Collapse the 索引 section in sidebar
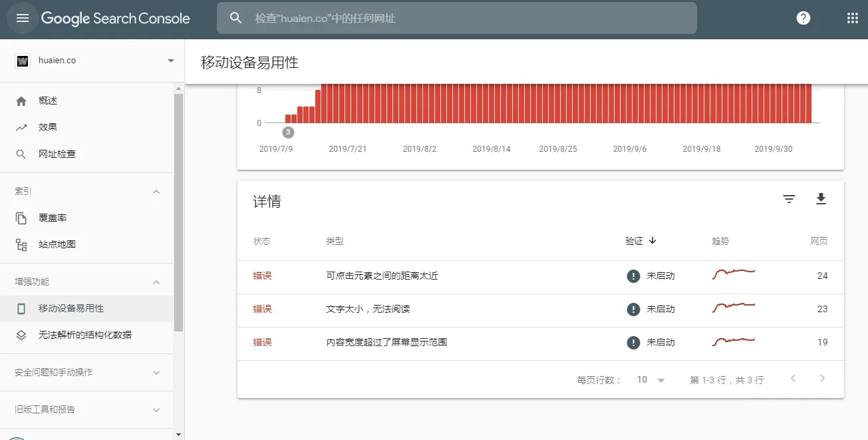Image resolution: width=868 pixels, height=440 pixels. (156, 191)
